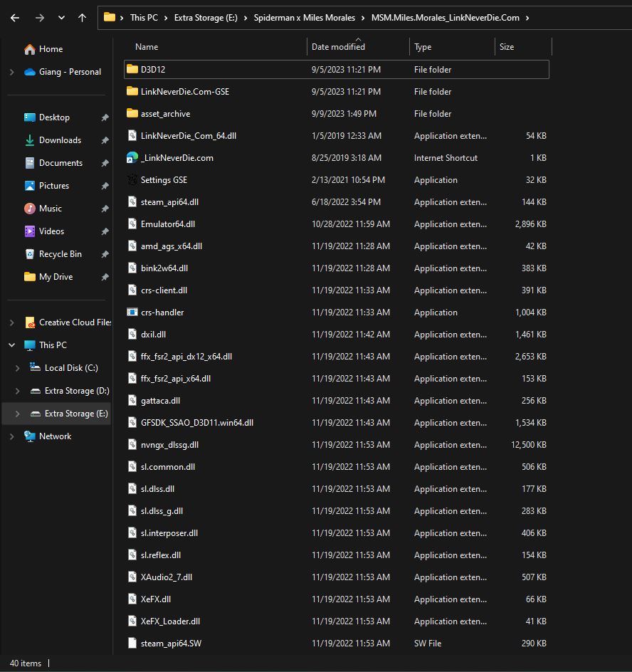Open the recent locations dropdown chevron
Image resolution: width=632 pixels, height=672 pixels.
click(61, 18)
